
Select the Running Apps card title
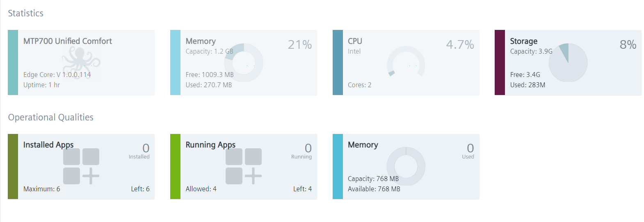210,145
